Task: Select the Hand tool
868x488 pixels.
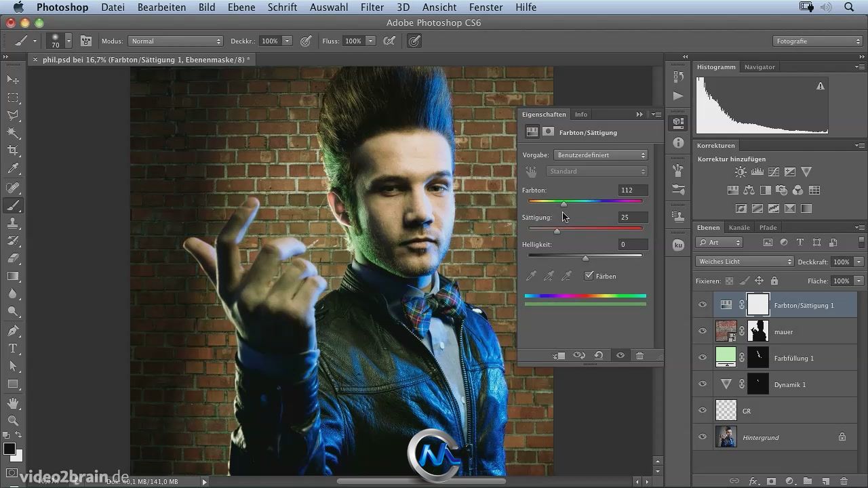Action: click(x=13, y=403)
